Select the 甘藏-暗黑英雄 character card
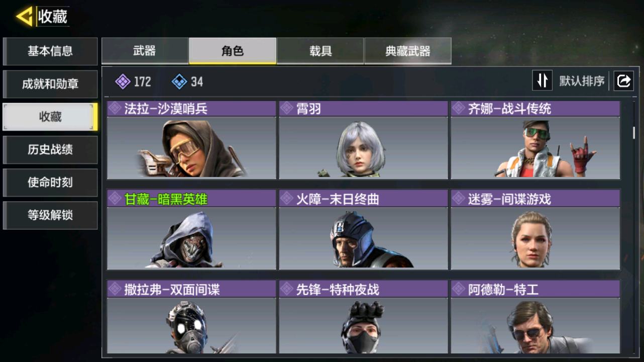This screenshot has height=362, width=644. coord(191,229)
